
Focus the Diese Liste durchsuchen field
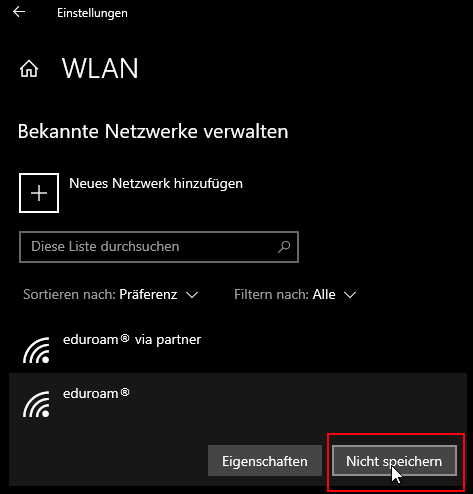159,247
